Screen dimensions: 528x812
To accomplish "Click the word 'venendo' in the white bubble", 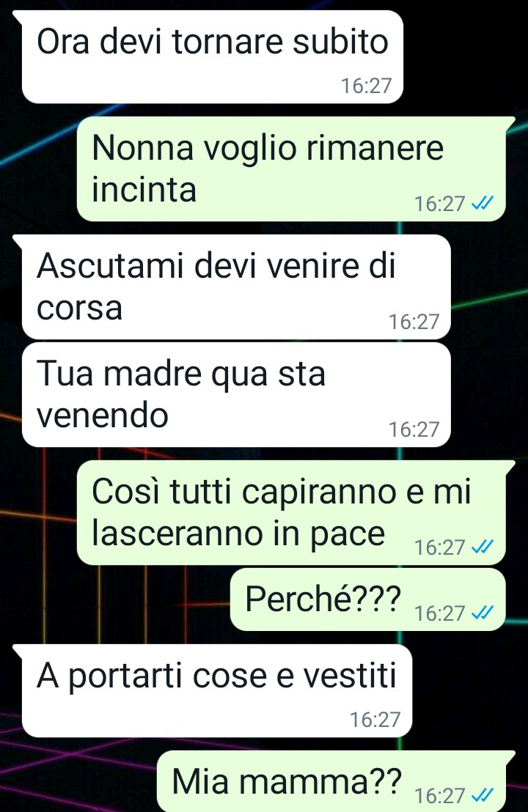I will 103,416.
